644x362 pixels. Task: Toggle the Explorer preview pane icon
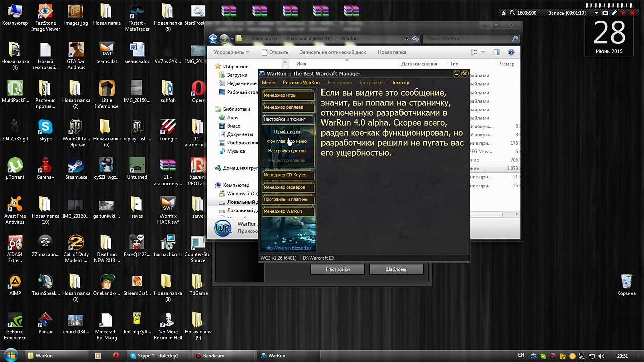[497, 52]
